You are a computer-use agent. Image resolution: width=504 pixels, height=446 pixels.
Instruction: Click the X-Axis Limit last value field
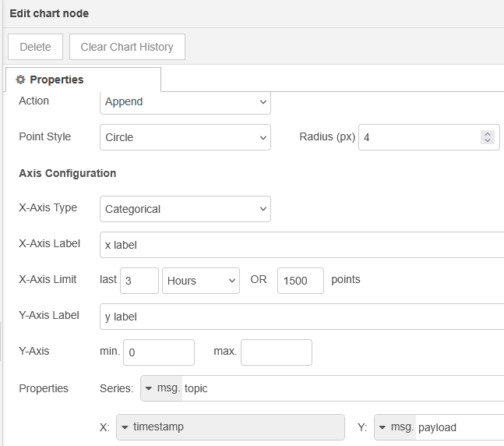pos(139,281)
